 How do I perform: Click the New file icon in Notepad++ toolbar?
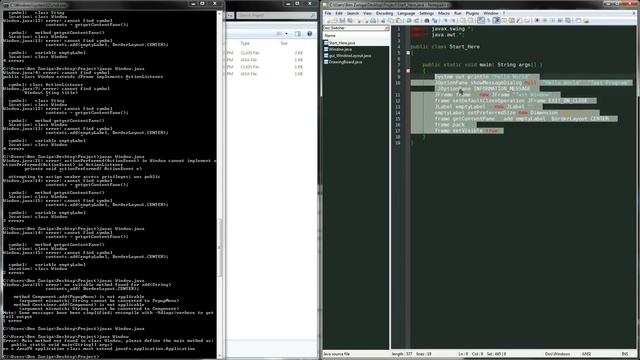[328, 20]
